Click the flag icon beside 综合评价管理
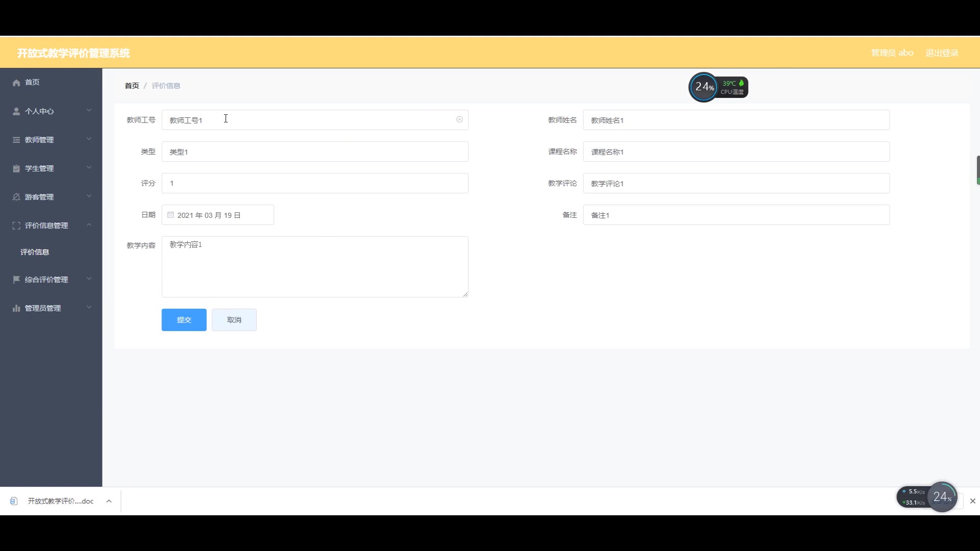980x551 pixels. point(16,280)
